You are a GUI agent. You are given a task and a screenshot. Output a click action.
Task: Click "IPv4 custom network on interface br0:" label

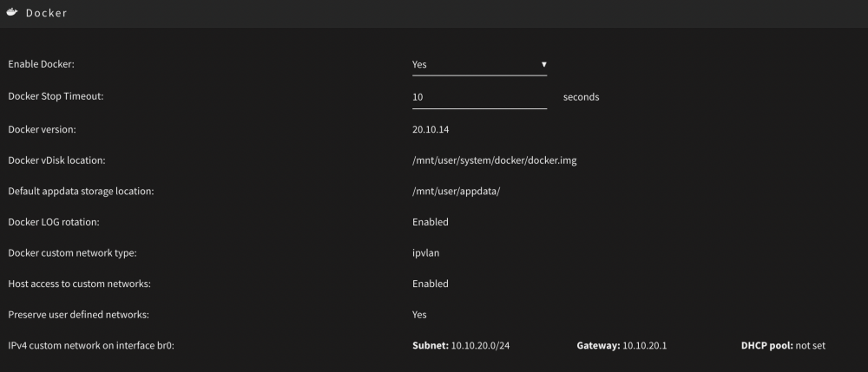click(x=91, y=346)
